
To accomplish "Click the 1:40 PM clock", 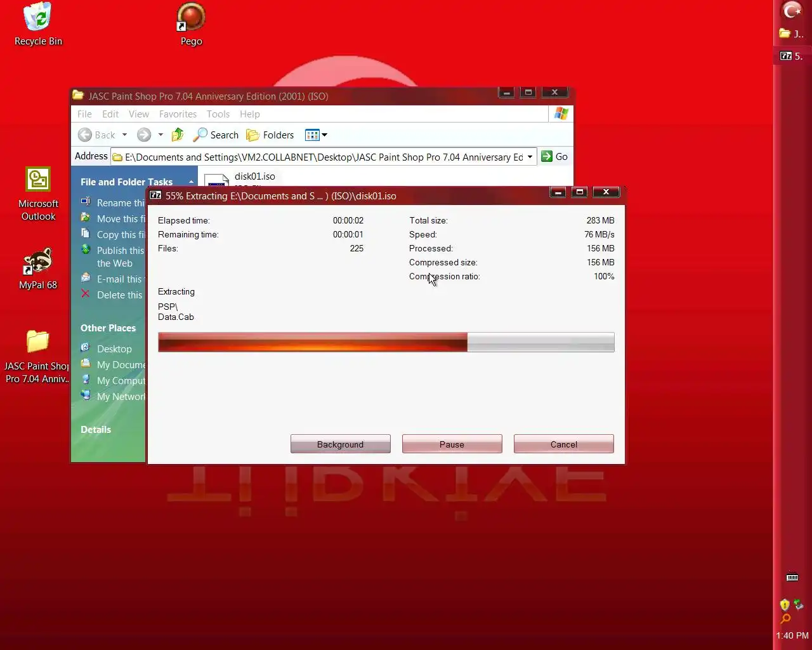I will [x=792, y=635].
